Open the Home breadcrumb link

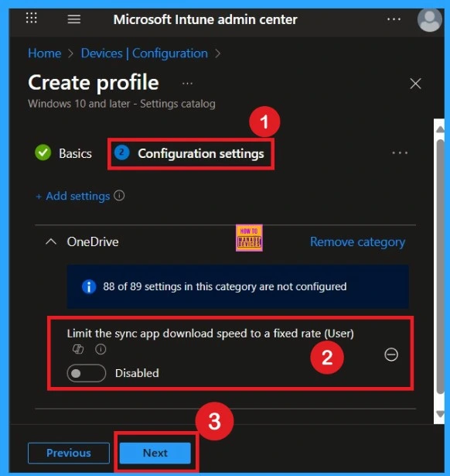[45, 53]
